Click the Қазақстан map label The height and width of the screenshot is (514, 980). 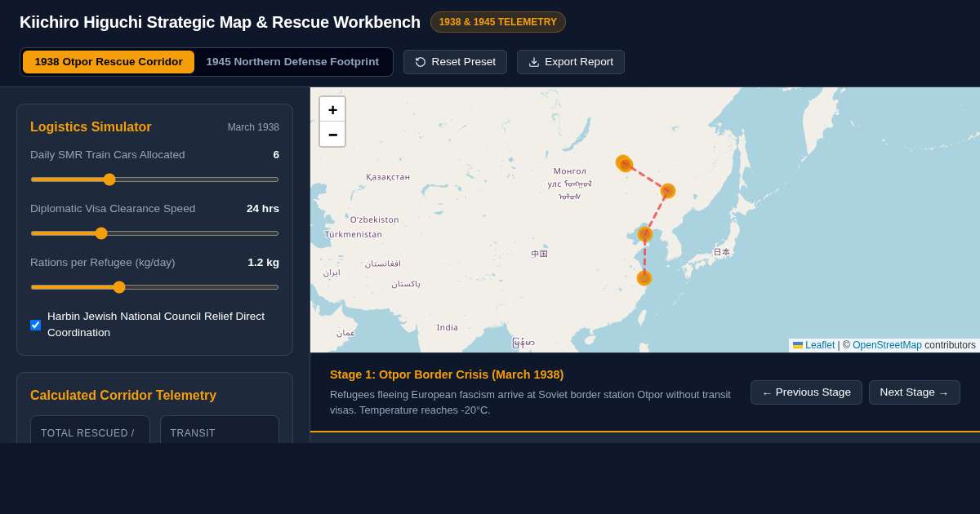coord(388,177)
